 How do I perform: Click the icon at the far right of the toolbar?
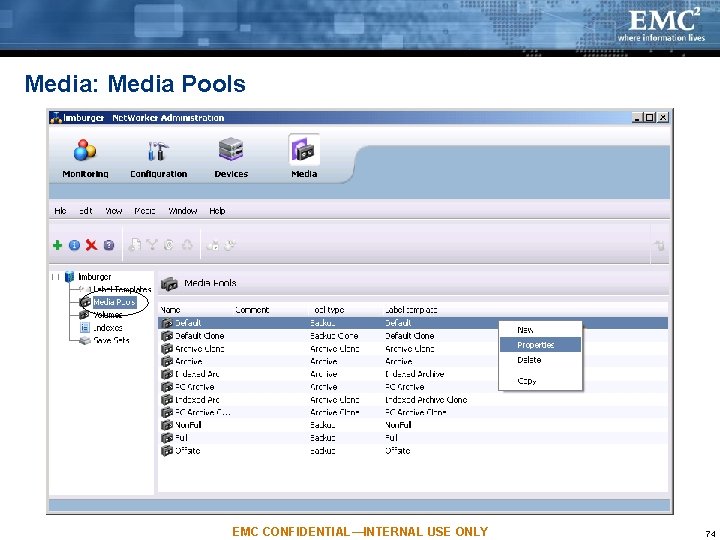tap(659, 245)
